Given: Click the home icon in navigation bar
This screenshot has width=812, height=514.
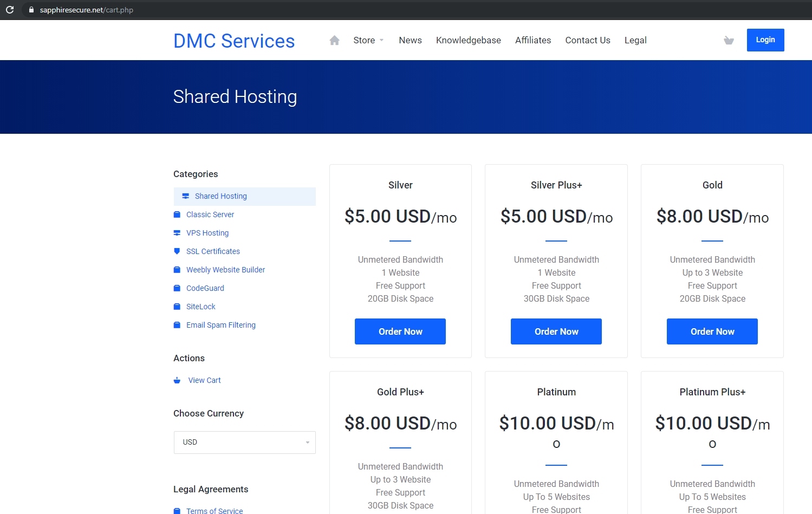Looking at the screenshot, I should pyautogui.click(x=334, y=40).
